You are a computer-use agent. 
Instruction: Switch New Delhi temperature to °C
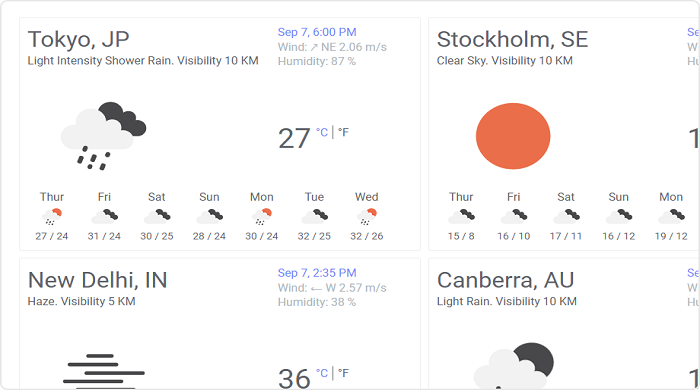(x=322, y=373)
